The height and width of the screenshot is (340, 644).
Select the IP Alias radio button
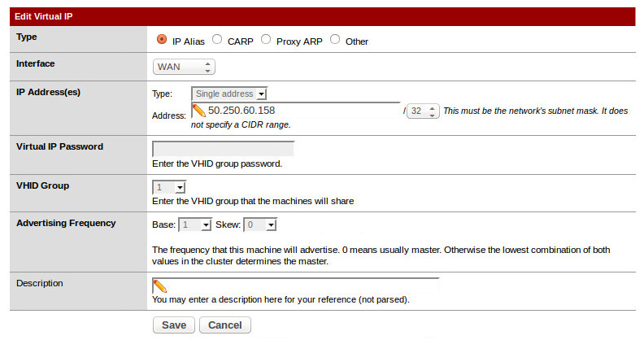pos(162,39)
